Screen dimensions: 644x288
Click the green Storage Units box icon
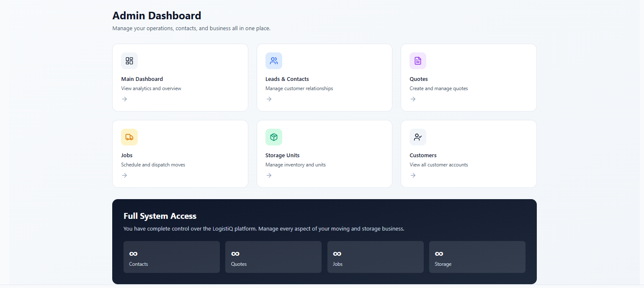coord(274,137)
